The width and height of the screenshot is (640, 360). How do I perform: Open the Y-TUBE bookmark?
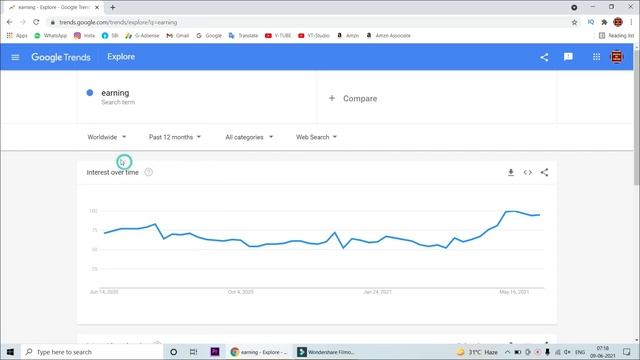coord(278,36)
